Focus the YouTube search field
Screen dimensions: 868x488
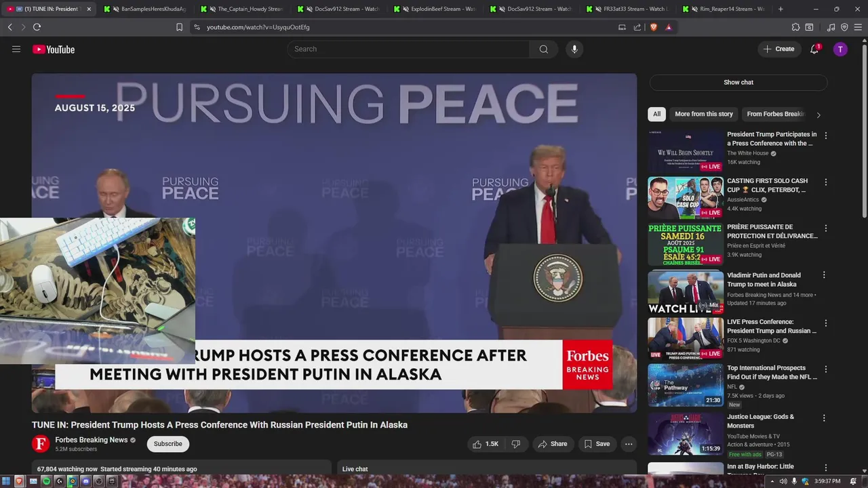pyautogui.click(x=408, y=49)
